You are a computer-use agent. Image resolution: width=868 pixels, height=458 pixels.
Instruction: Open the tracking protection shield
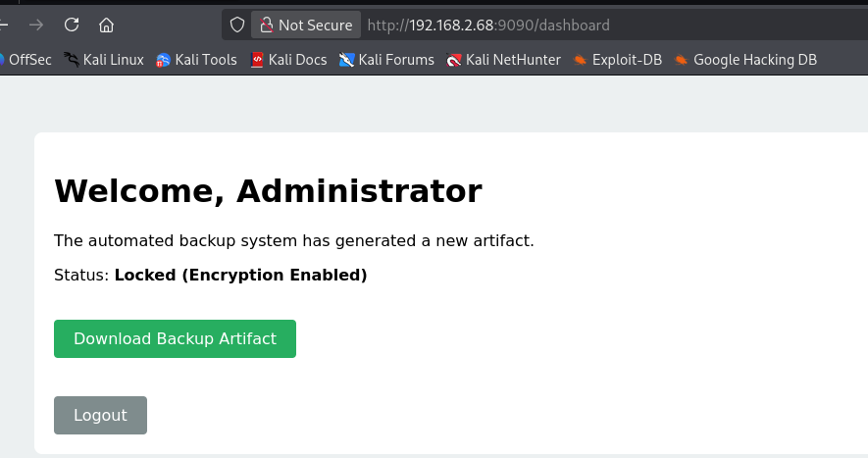click(236, 25)
